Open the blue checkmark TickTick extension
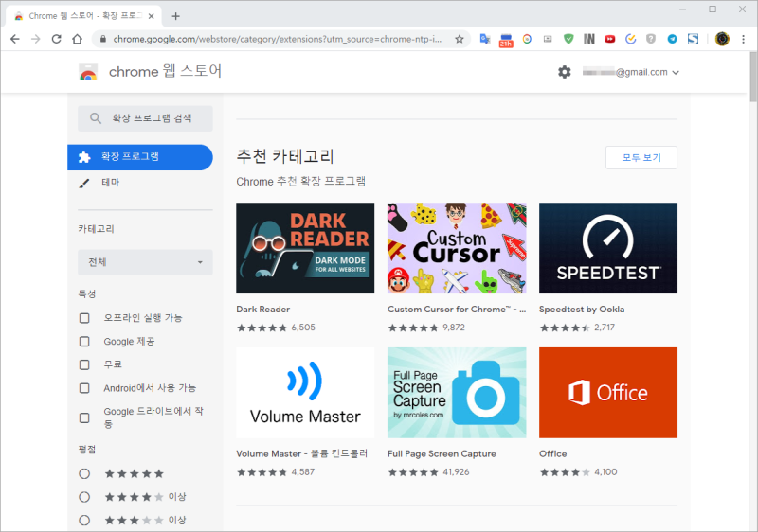The width and height of the screenshot is (758, 532). (x=630, y=39)
